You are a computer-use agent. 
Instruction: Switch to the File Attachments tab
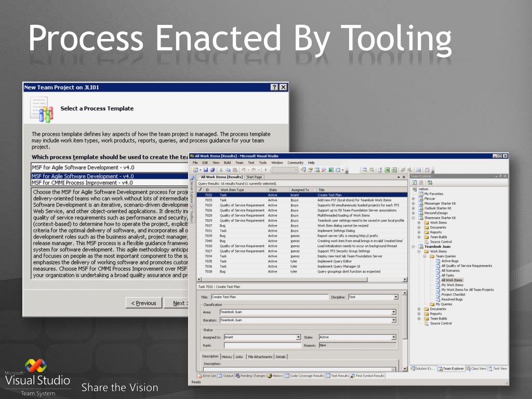point(260,356)
